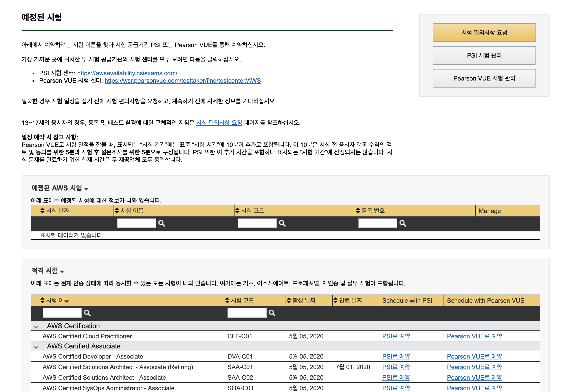Click search icon next to registration number filter
Image resolution: width=572 pixels, height=392 pixels.
tap(403, 223)
